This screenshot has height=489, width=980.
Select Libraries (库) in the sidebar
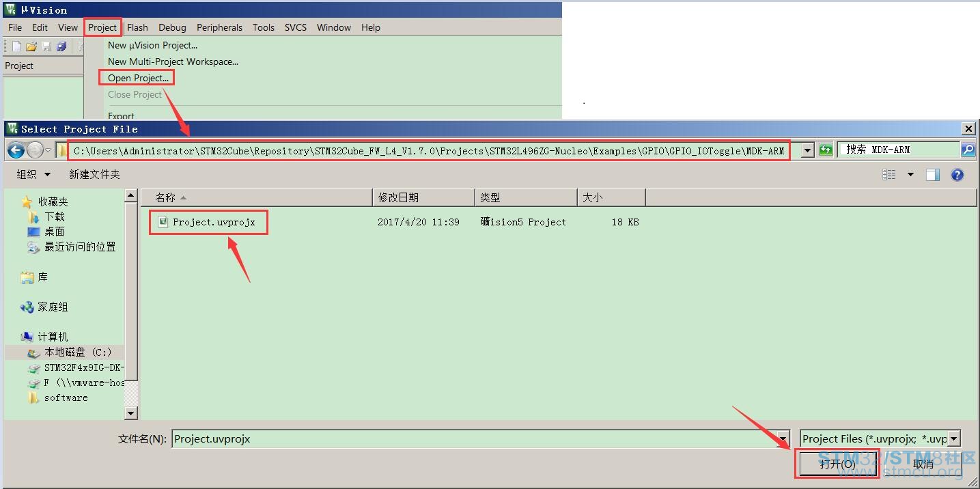[x=34, y=277]
